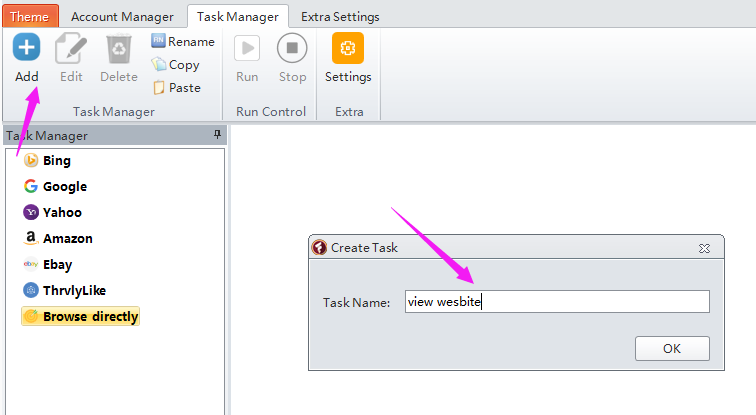Viewport: 756px width, 415px height.
Task: Select the ThrvlyLike task entry
Action: [74, 290]
